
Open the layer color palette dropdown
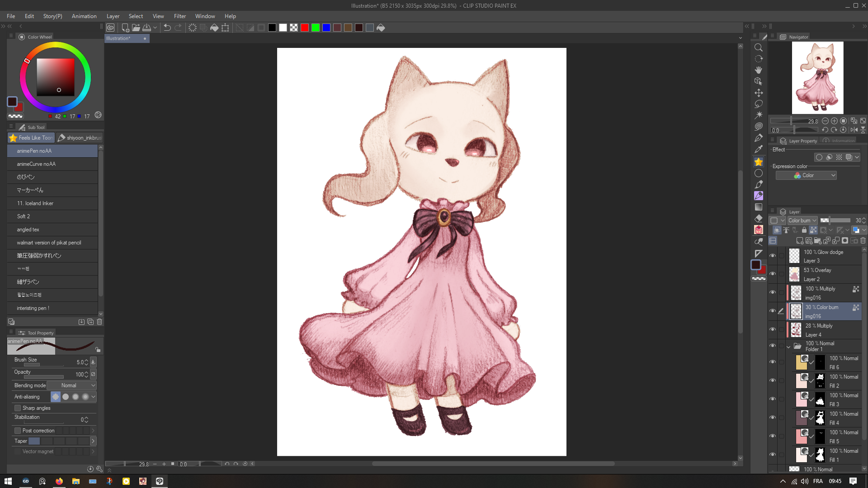pos(778,221)
